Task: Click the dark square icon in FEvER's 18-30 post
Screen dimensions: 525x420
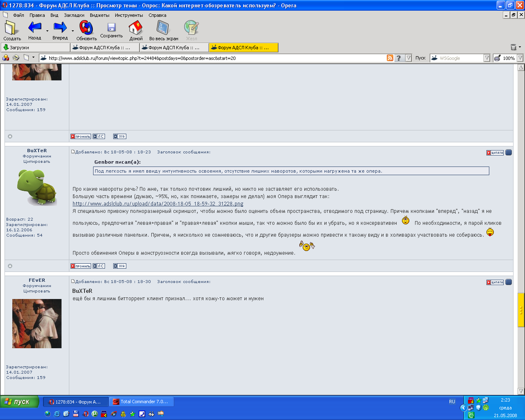Action: pyautogui.click(x=509, y=282)
